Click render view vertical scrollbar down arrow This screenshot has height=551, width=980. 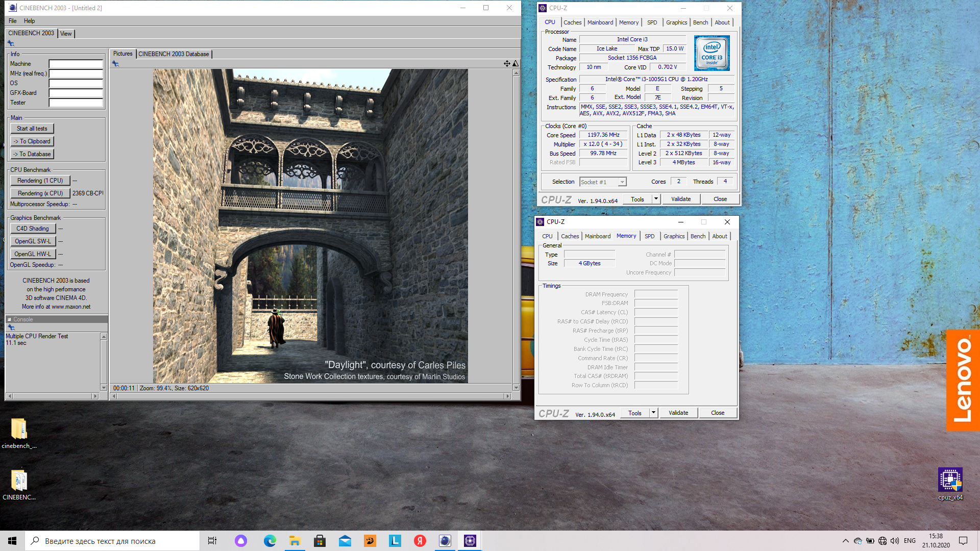(x=516, y=388)
